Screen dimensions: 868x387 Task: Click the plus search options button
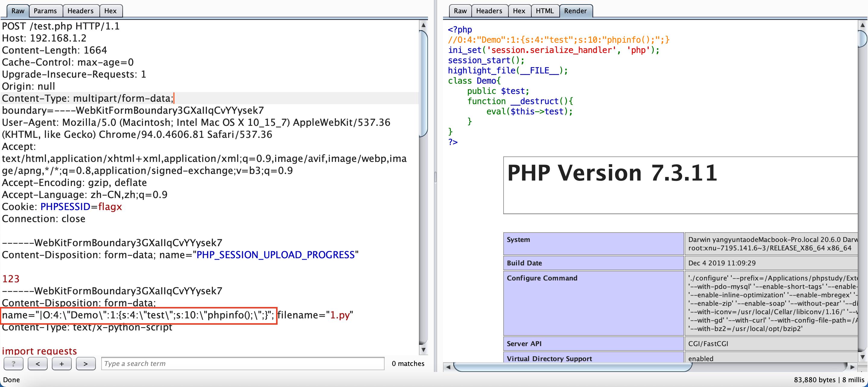(x=62, y=364)
